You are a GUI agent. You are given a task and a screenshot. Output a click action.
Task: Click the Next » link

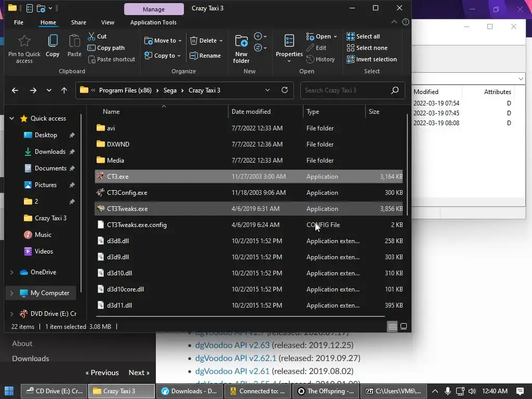pyautogui.click(x=139, y=373)
